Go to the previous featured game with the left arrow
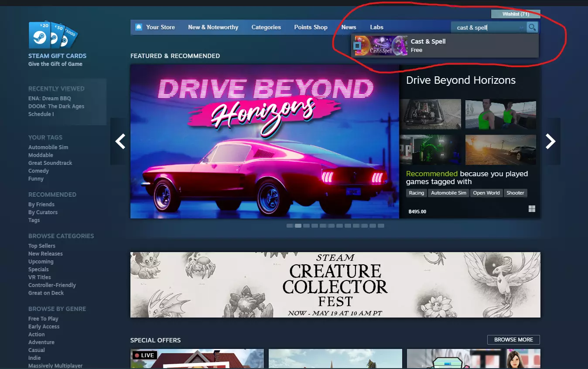 (x=120, y=141)
